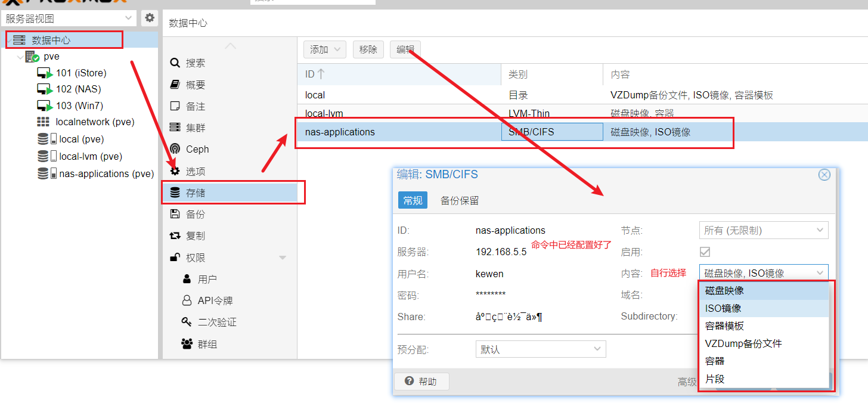
Task: Click the 概要 book icon
Action: [x=175, y=85]
